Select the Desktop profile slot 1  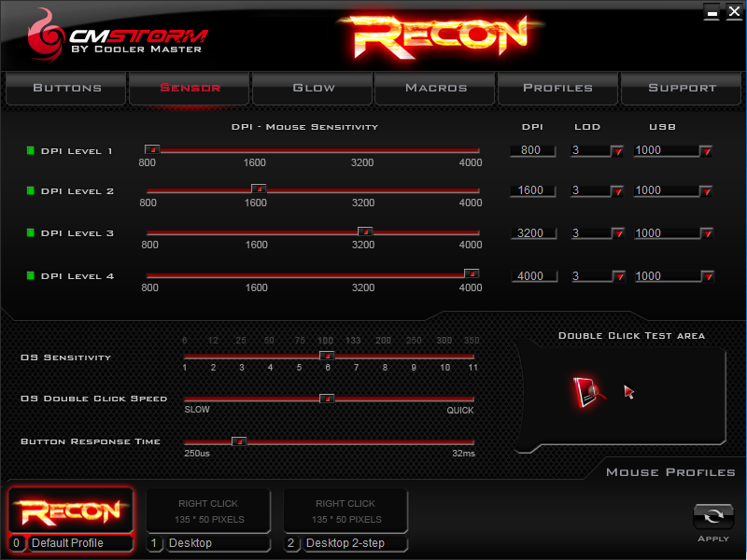(x=217, y=543)
